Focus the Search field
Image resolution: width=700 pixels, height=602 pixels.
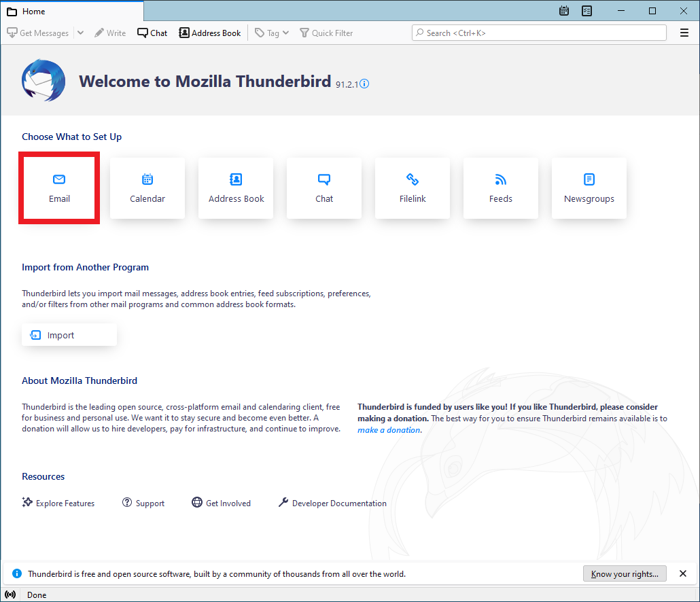pos(540,33)
